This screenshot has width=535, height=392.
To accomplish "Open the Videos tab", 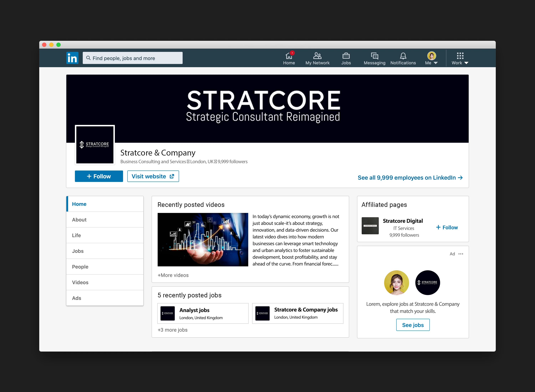I will [105, 282].
